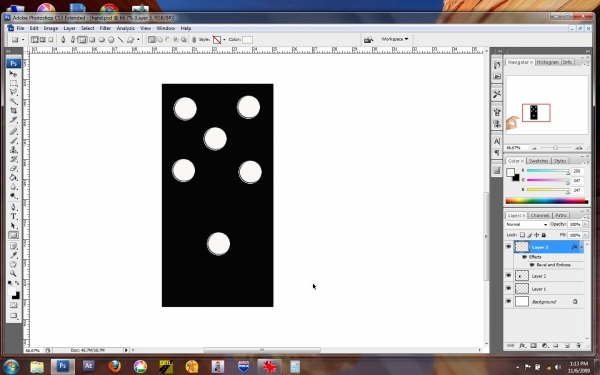This screenshot has height=375, width=600.
Task: Click the options bar Color swatch
Action: click(x=247, y=39)
